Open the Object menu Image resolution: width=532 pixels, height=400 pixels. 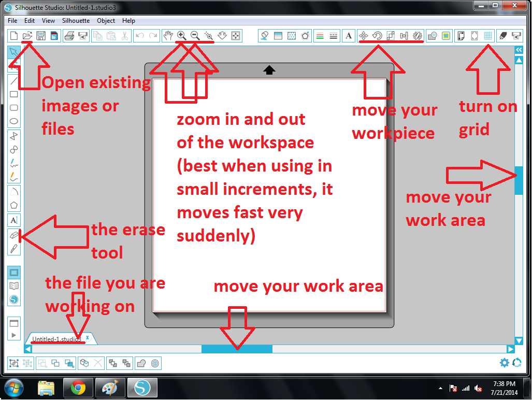(x=106, y=21)
